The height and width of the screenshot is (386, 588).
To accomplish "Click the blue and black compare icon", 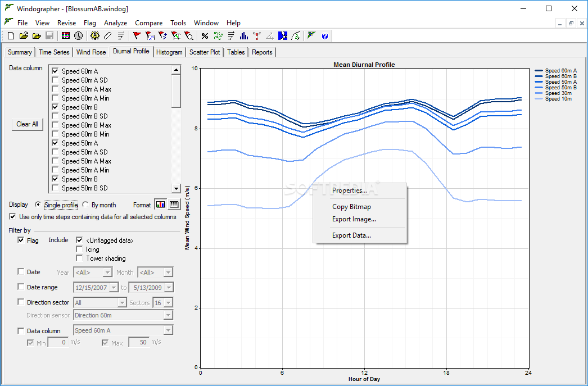I will [283, 36].
